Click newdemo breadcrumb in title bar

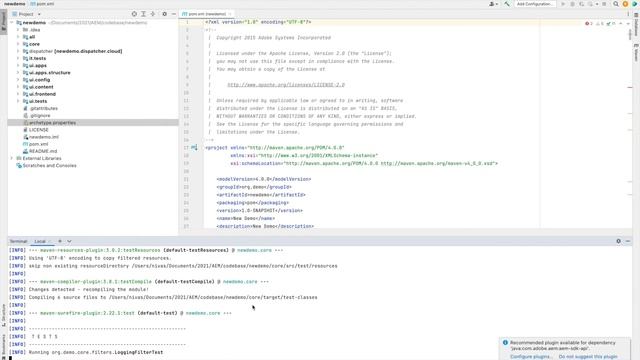[15, 4]
